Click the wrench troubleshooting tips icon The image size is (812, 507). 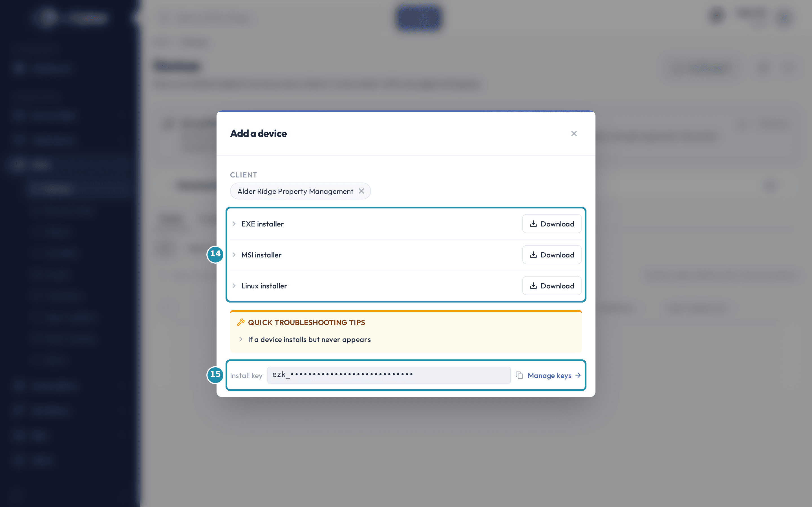[x=240, y=322]
